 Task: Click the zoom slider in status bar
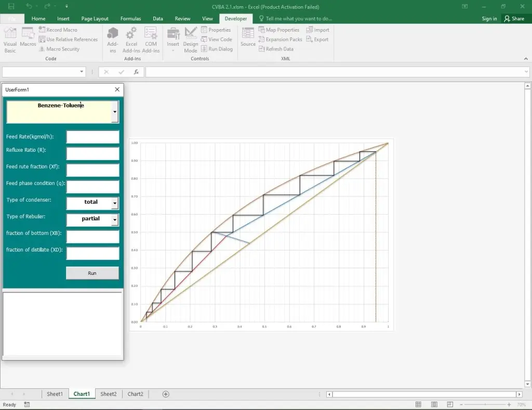pos(486,404)
